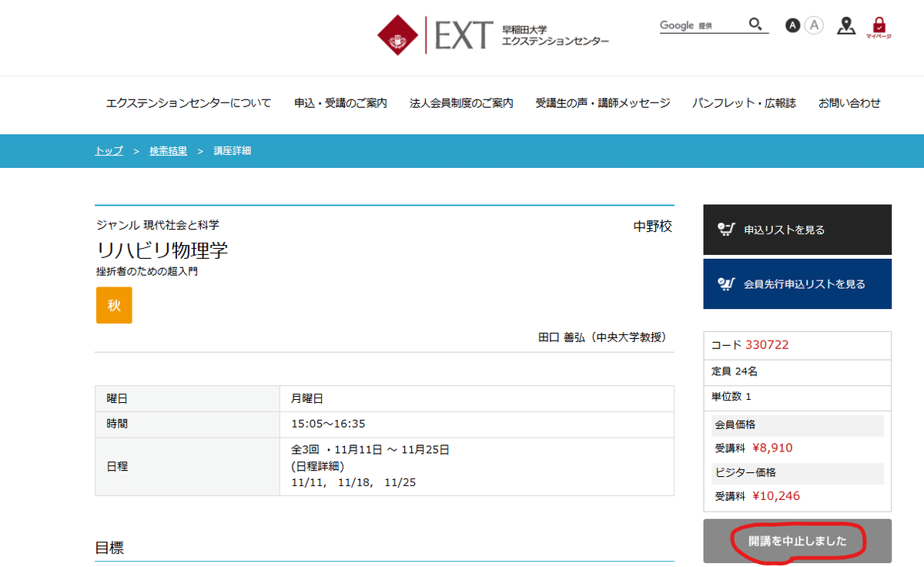The image size is (924, 567).
Task: Click 申込リストを見る button
Action: tap(797, 230)
